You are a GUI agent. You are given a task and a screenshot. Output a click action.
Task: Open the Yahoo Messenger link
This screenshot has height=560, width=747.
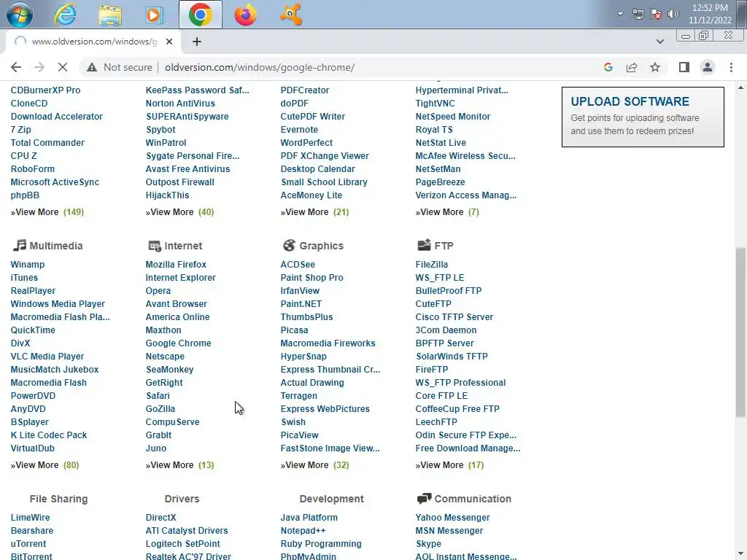[452, 518]
